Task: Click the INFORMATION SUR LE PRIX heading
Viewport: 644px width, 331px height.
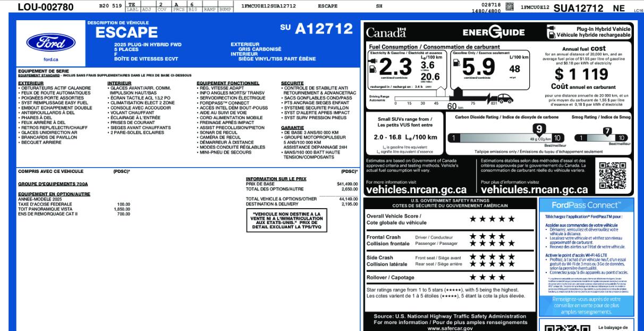Action: coord(276,179)
